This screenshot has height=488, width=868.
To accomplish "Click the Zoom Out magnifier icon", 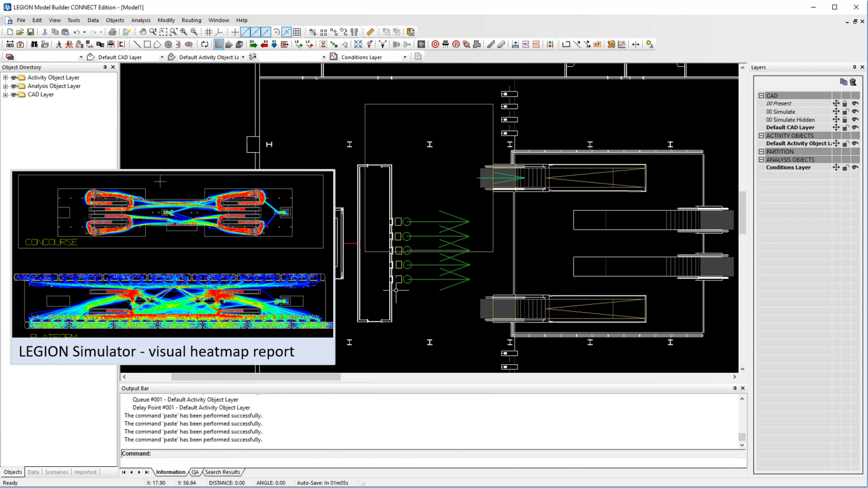I will (x=194, y=32).
